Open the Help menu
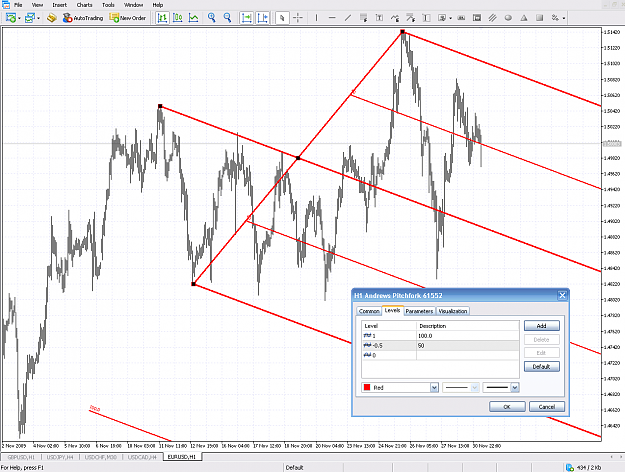The width and height of the screenshot is (625, 472). pyautogui.click(x=157, y=5)
